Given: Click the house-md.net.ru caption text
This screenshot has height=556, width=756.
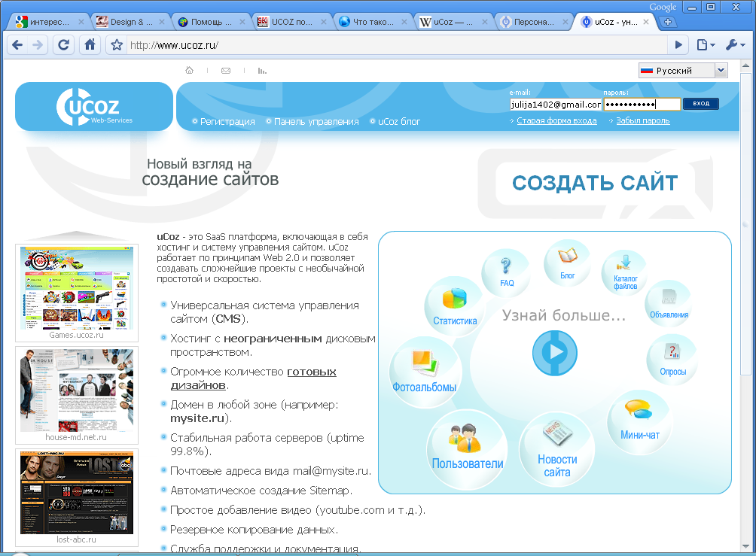Looking at the screenshot, I should coord(76,437).
